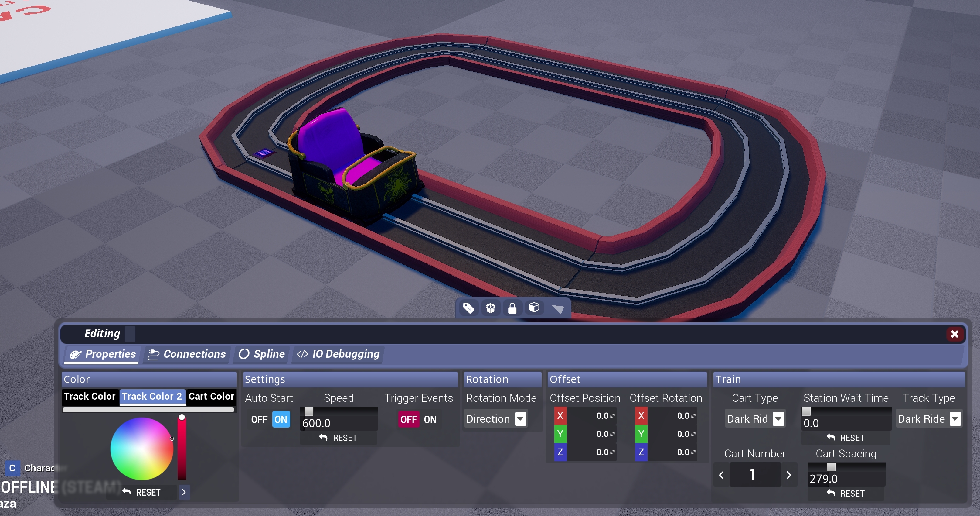Set Trigger Events to ON

point(430,419)
